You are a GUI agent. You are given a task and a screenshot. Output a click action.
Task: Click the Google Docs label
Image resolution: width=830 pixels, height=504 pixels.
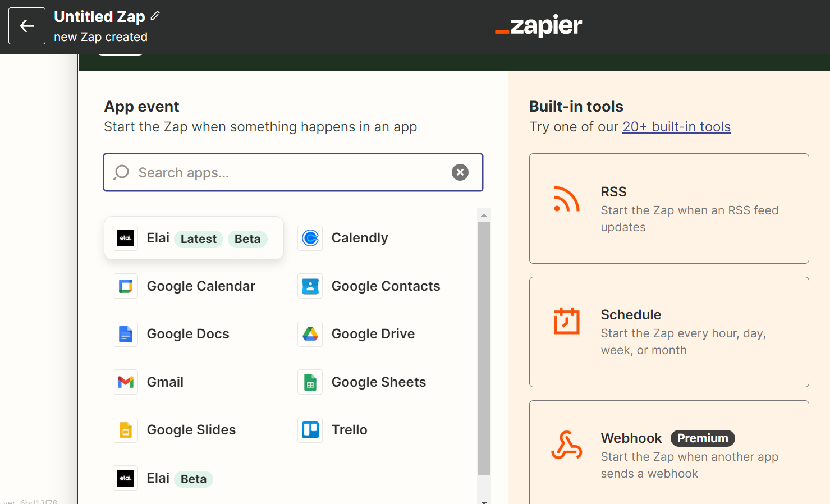[188, 334]
